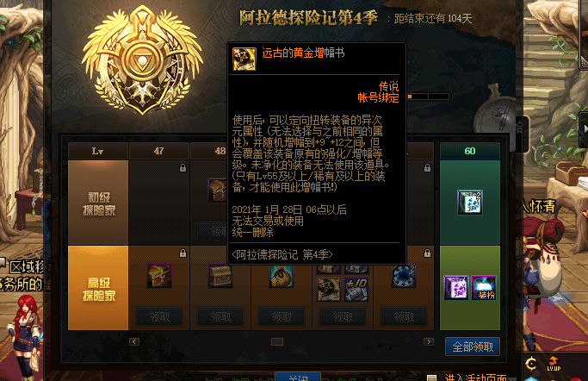The image size is (588, 381).
Task: Click the horizontal scrollbar thumb below the reward rows
Action: pyautogui.click(x=277, y=341)
